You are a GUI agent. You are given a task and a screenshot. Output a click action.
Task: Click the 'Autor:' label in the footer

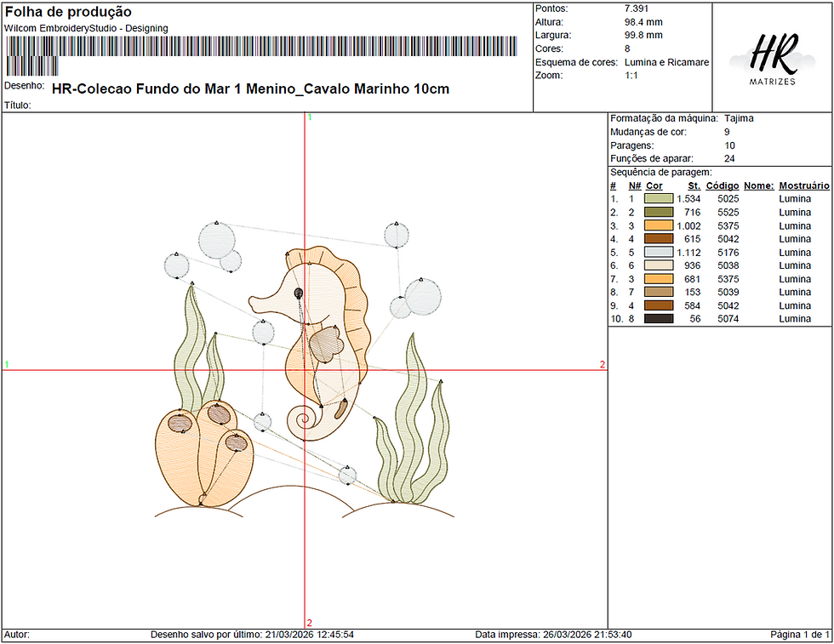coord(17,635)
